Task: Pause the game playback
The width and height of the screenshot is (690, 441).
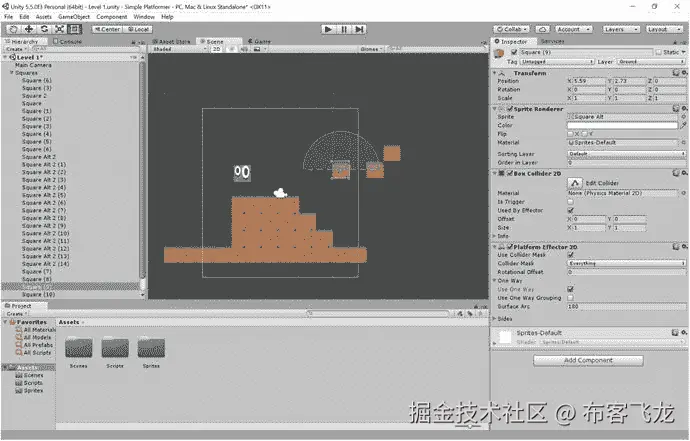Action: [344, 29]
